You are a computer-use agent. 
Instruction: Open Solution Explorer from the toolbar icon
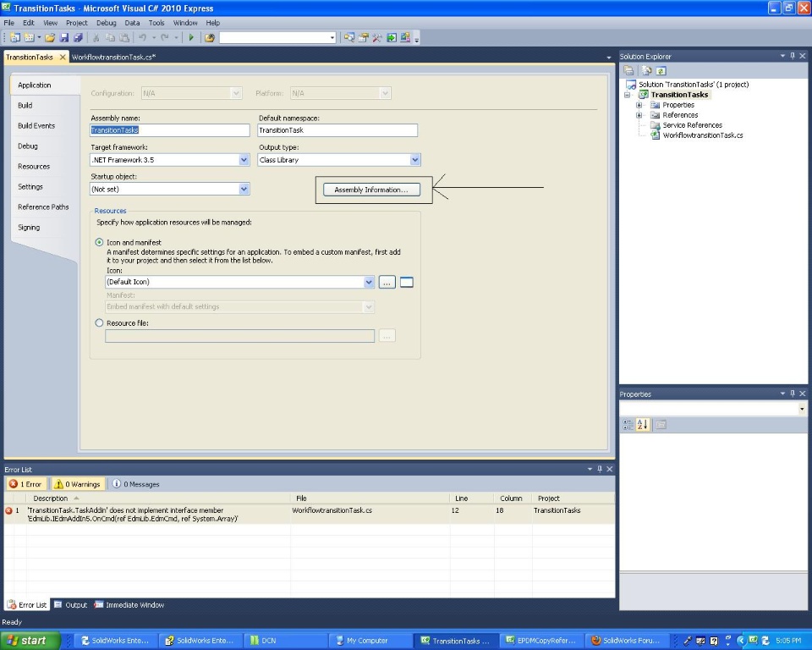349,37
